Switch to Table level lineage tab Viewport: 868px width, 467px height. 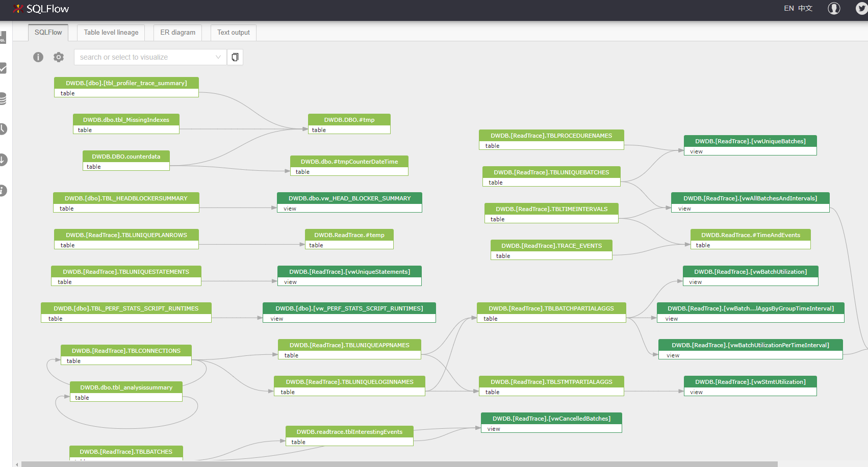111,33
